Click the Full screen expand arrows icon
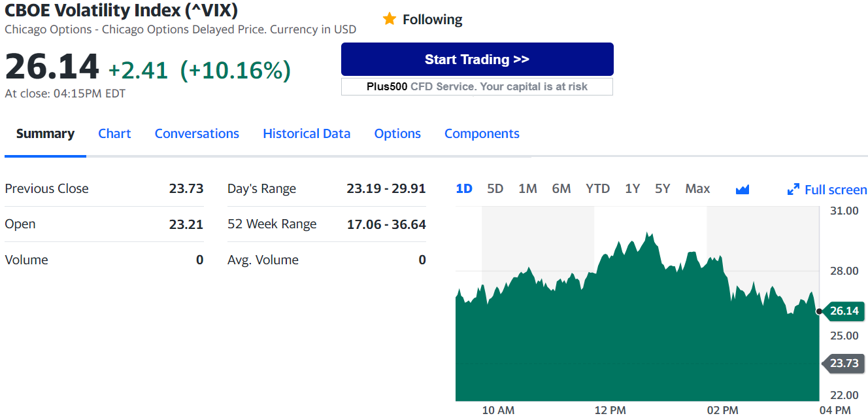Viewport: 868px width, 418px height. pos(793,190)
